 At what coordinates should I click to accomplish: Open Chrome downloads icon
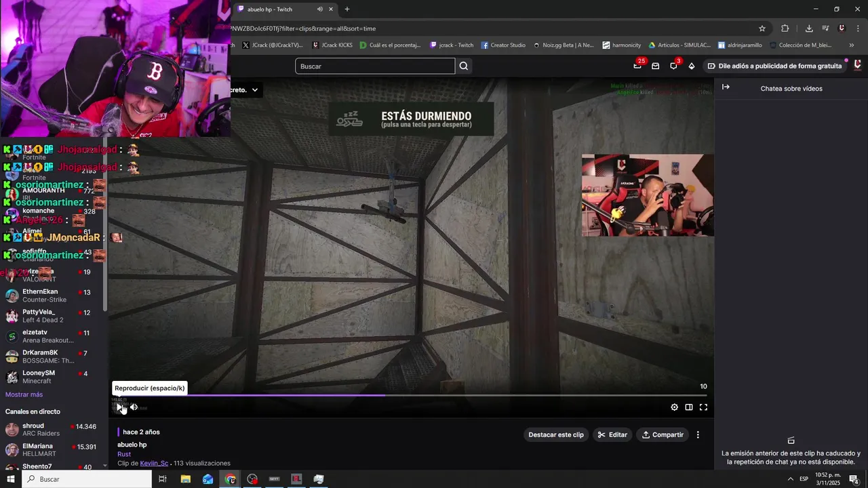tap(809, 28)
